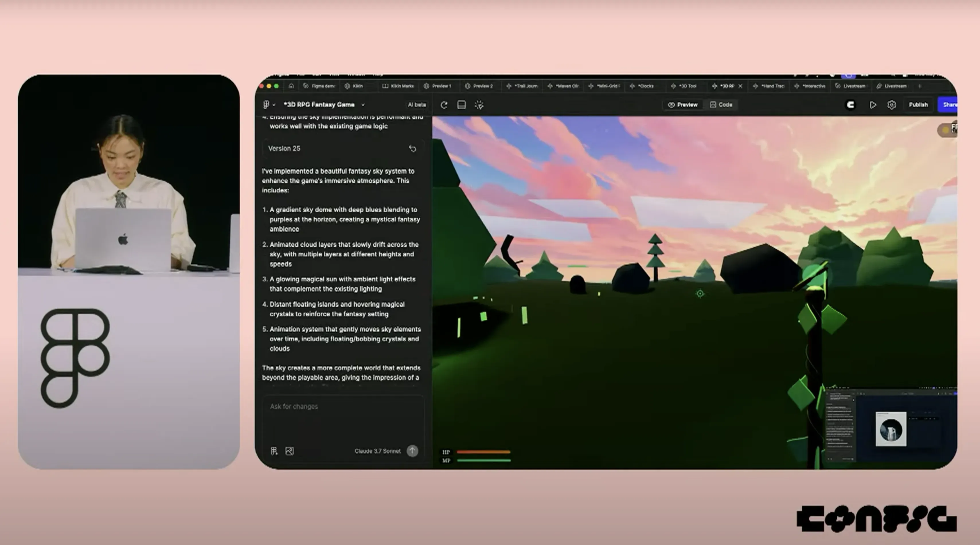Send the prompt with the arrow button
The image size is (980, 545).
pos(412,451)
